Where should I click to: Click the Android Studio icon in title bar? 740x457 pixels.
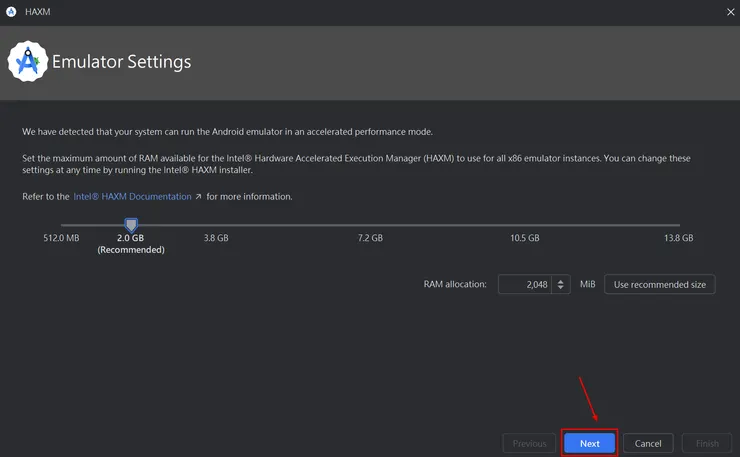[x=10, y=11]
